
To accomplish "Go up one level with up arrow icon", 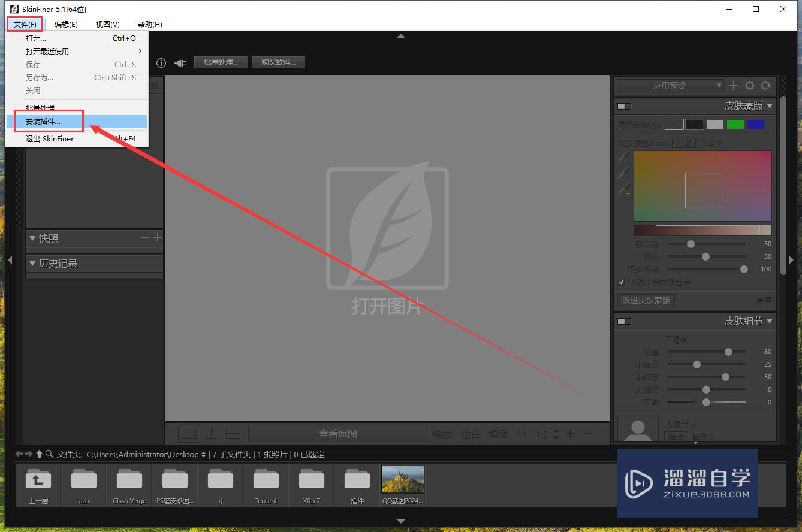I will point(39,454).
